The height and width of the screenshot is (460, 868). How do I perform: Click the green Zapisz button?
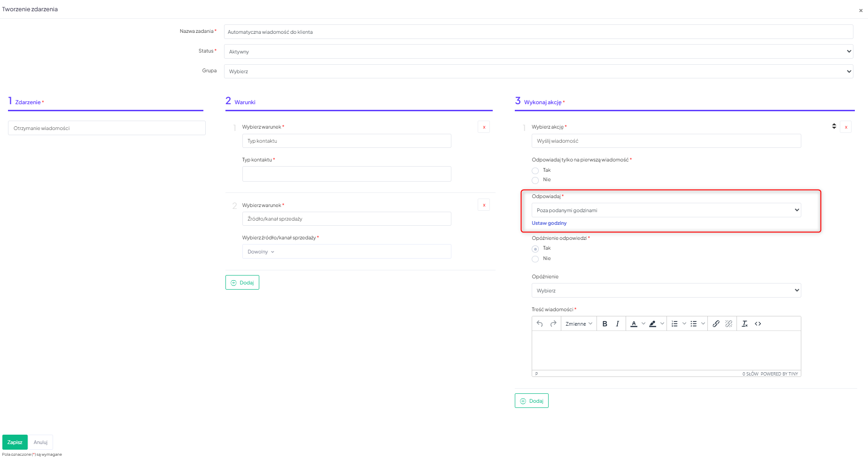[x=15, y=442]
